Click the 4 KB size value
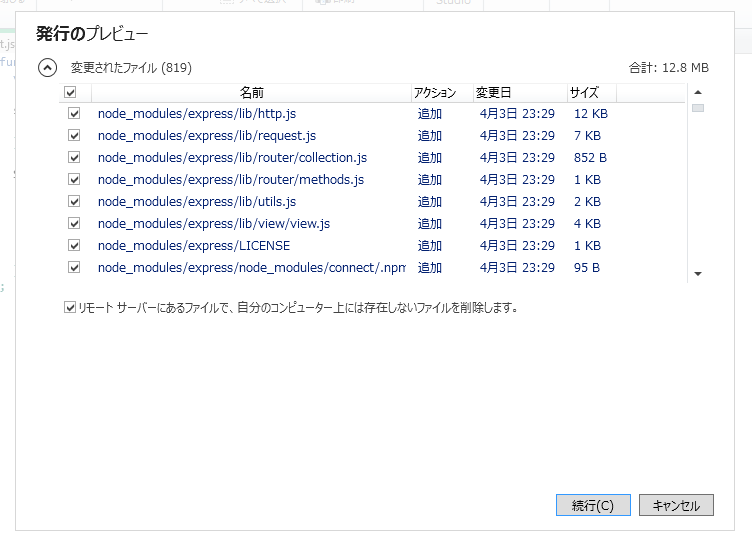 pyautogui.click(x=588, y=224)
